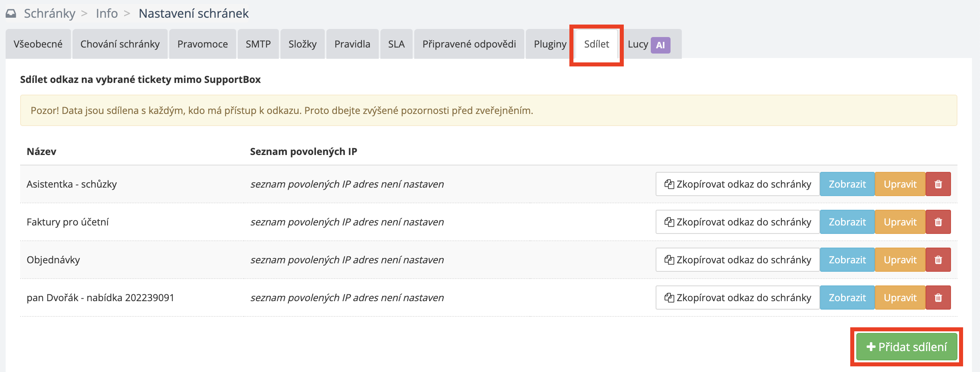This screenshot has height=372, width=980.
Task: Click trash icon for Objednávky row
Action: coord(938,260)
